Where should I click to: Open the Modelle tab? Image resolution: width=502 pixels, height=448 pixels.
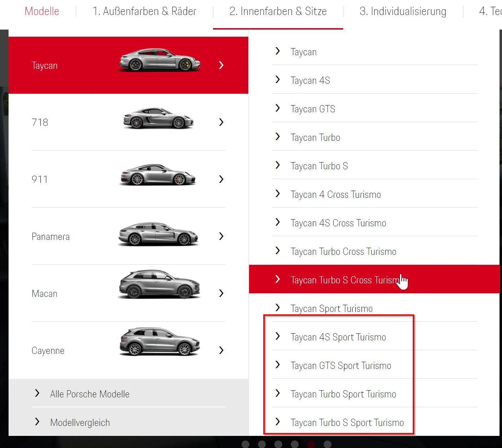click(x=42, y=11)
